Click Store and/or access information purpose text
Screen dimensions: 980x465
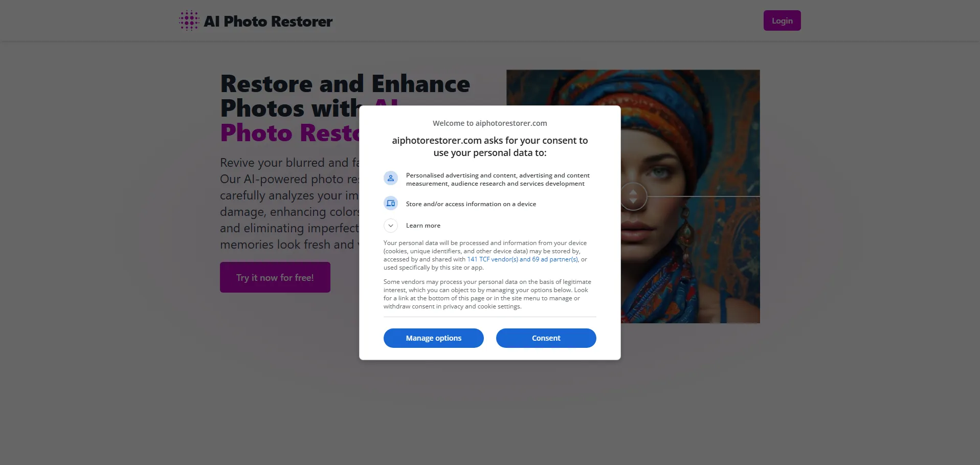click(x=471, y=204)
